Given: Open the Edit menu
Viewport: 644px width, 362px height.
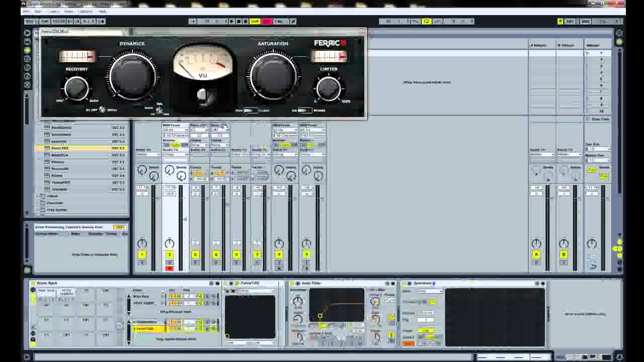Looking at the screenshot, I should point(38,11).
